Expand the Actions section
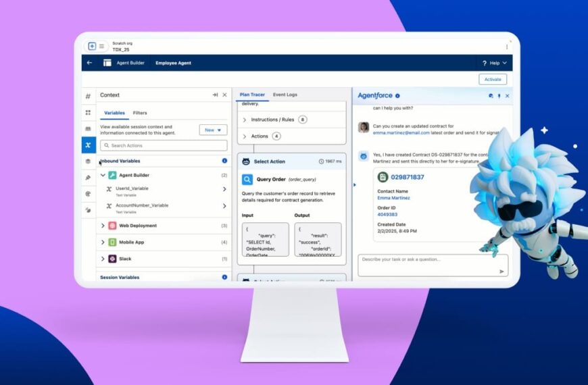This screenshot has width=588, height=385. [245, 136]
